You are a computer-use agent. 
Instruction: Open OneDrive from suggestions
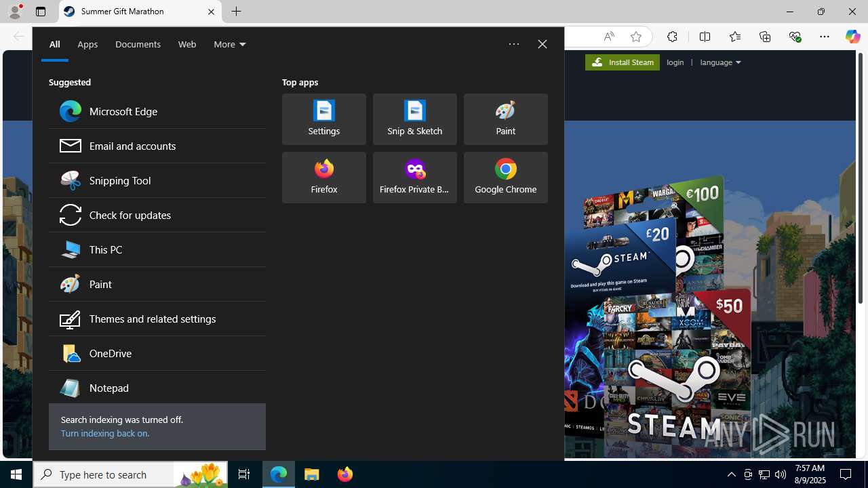pyautogui.click(x=157, y=353)
